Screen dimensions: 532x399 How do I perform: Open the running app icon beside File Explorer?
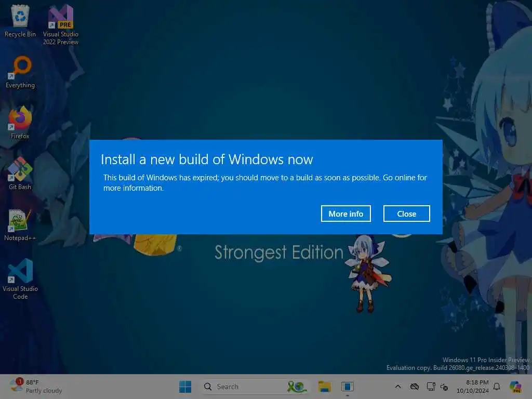[x=347, y=387]
